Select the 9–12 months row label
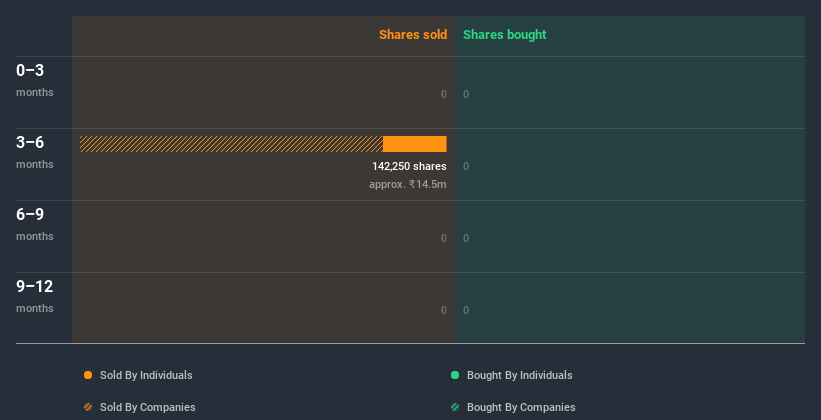The image size is (821, 420). pos(35,296)
